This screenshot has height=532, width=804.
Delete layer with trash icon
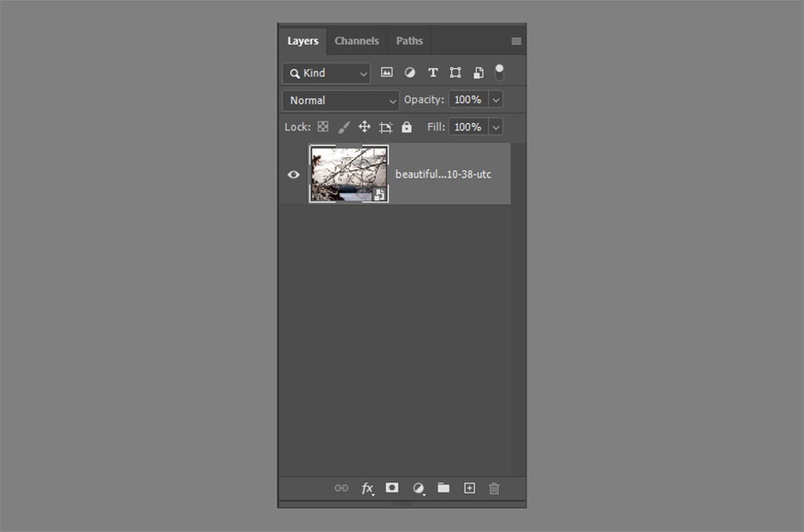click(x=494, y=488)
